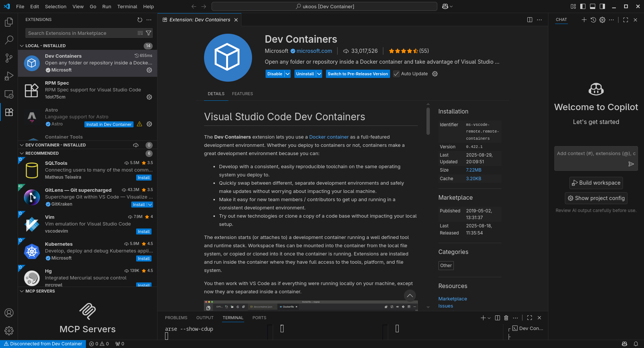Viewport: 644px width, 348px height.
Task: Click Disconnected from Dev Container status item
Action: click(43, 344)
